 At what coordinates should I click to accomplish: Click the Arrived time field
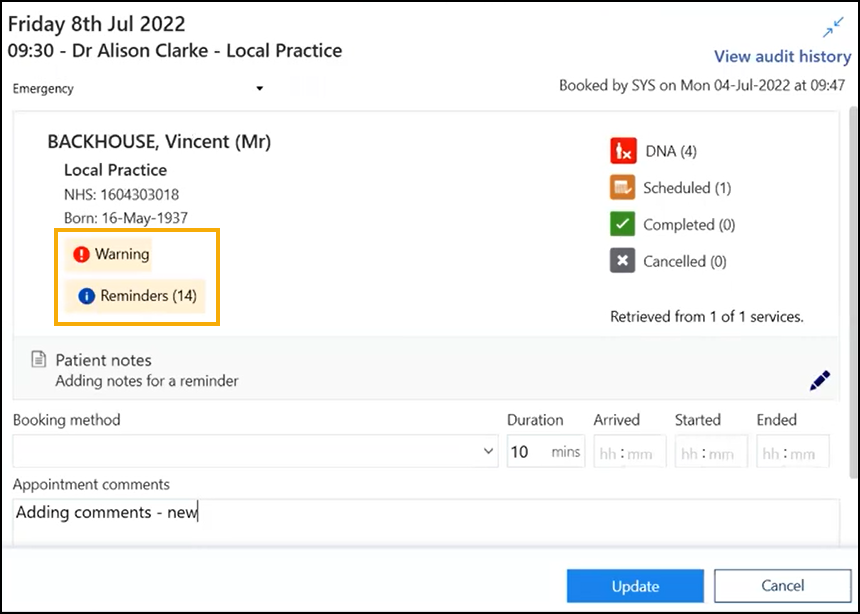pos(626,452)
